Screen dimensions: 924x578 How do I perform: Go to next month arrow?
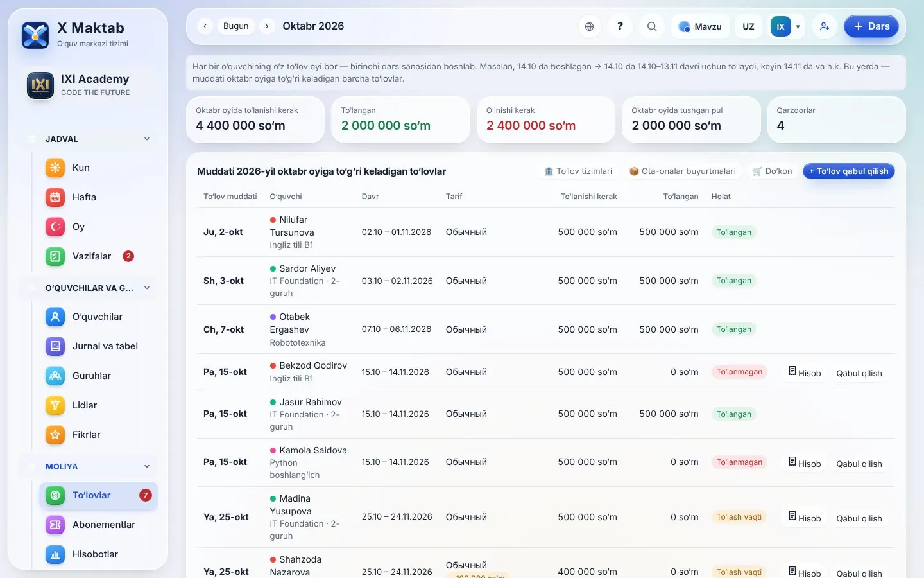pyautogui.click(x=267, y=26)
